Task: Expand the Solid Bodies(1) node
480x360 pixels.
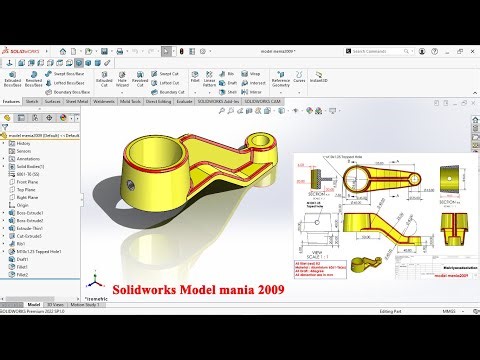Action: coord(4,166)
